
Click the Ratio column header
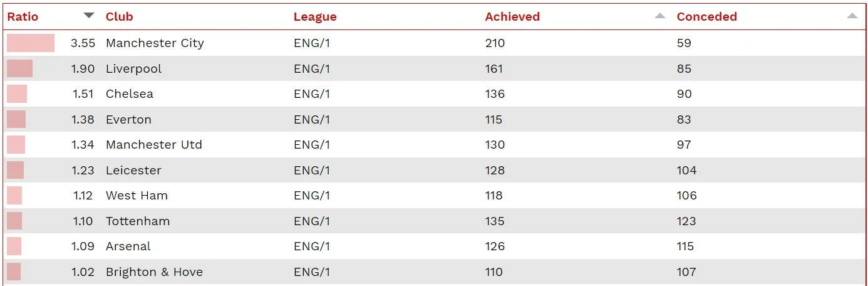[23, 17]
